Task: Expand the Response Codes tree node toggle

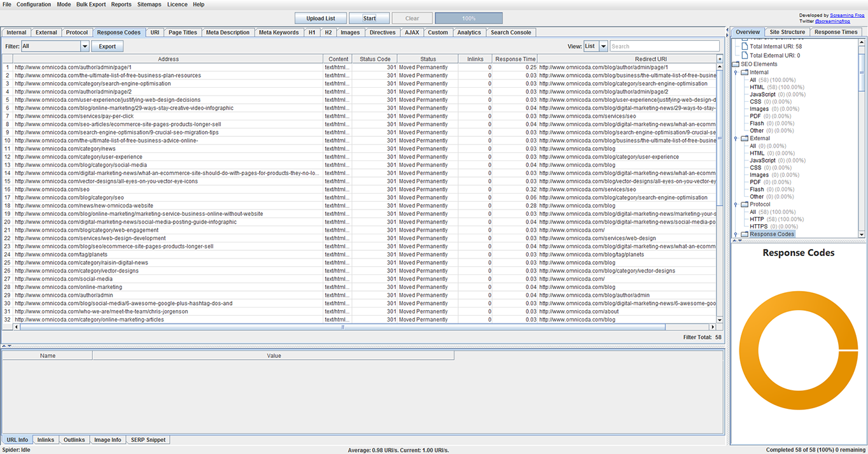Action: (x=736, y=235)
